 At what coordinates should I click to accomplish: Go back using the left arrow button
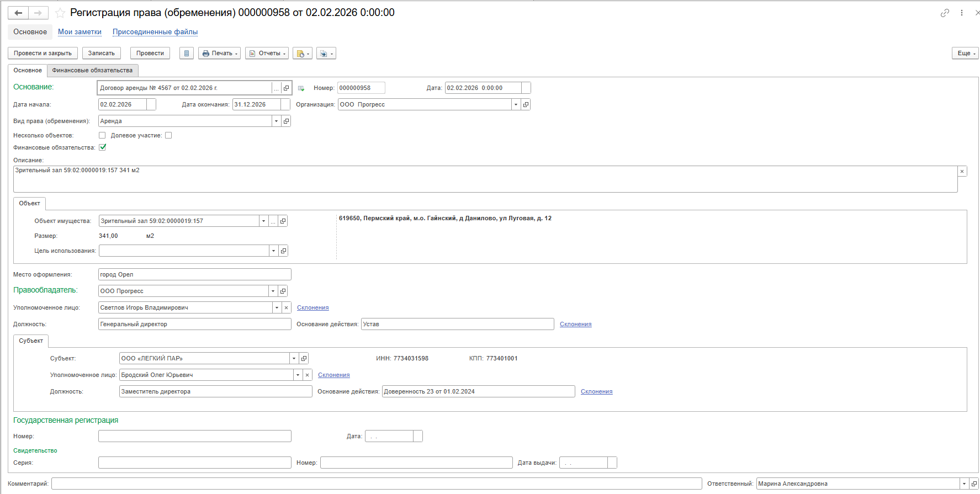18,13
